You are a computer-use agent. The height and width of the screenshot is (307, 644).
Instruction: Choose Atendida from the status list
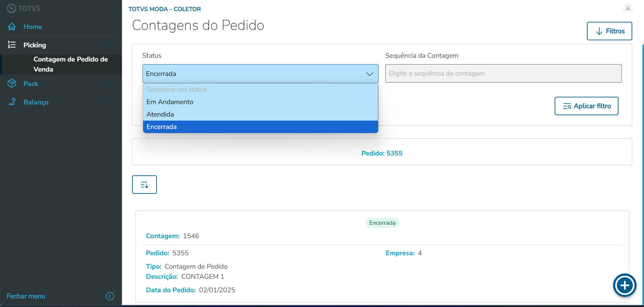click(160, 114)
